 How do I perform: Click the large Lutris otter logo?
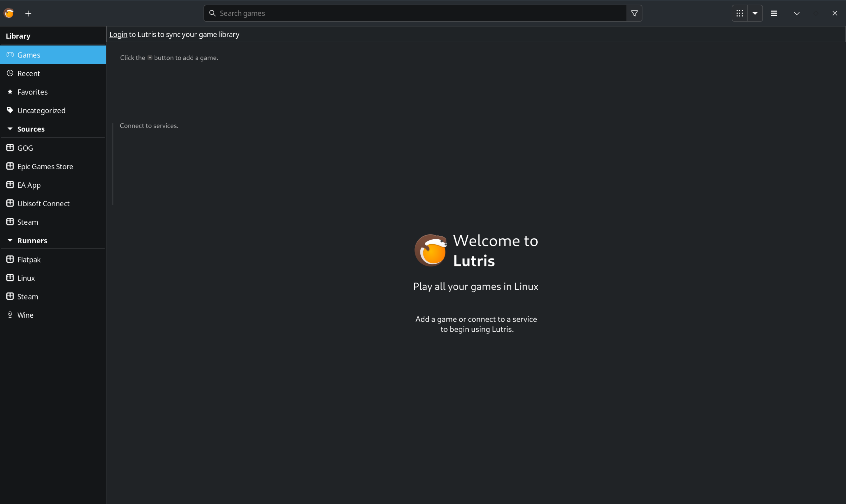pyautogui.click(x=431, y=250)
